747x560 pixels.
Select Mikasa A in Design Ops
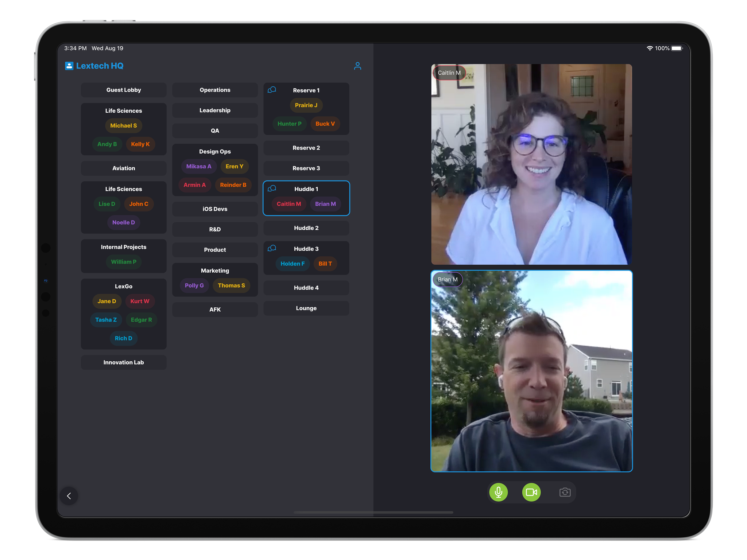tap(199, 167)
